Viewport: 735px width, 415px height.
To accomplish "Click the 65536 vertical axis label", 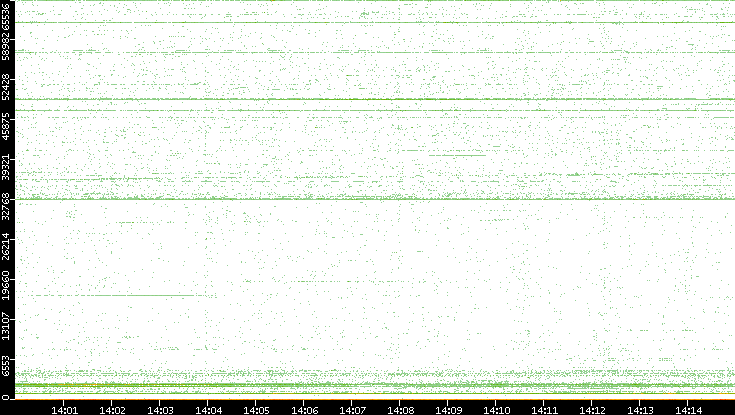I will (x=5, y=15).
